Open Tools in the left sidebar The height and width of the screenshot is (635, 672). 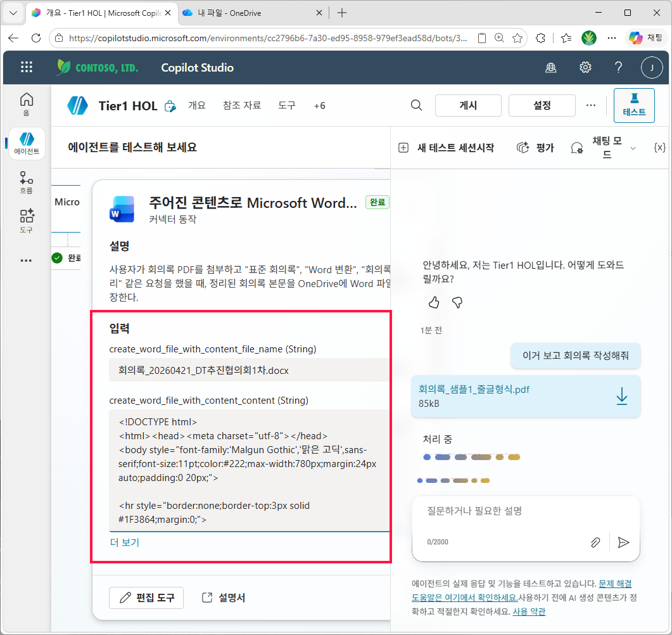pyautogui.click(x=26, y=221)
